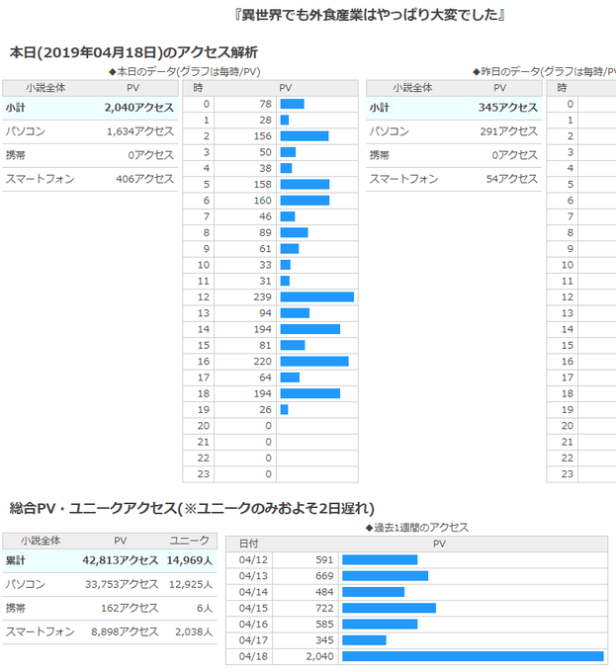Image resolution: width=616 pixels, height=672 pixels.
Task: Click PV value 50 for hour 3
Action: (x=265, y=152)
